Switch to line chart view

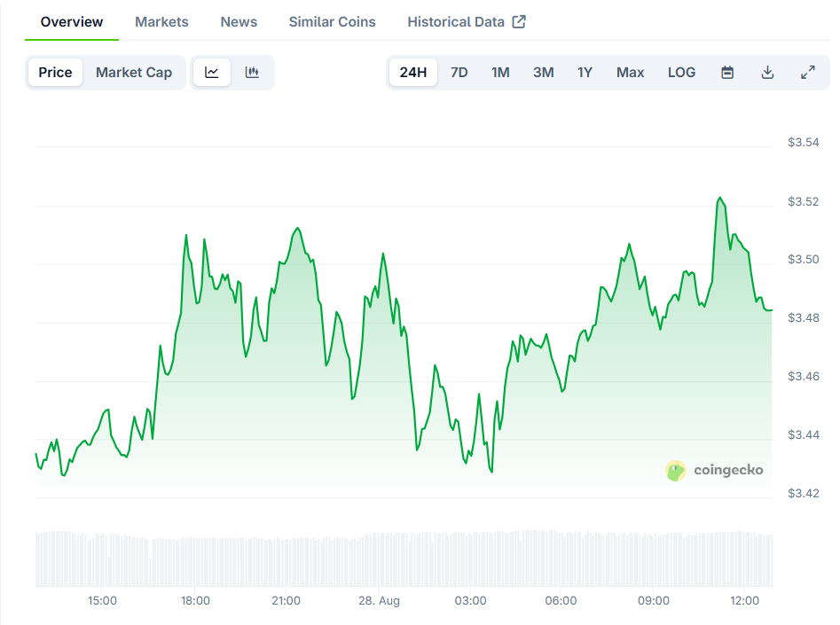coord(212,73)
